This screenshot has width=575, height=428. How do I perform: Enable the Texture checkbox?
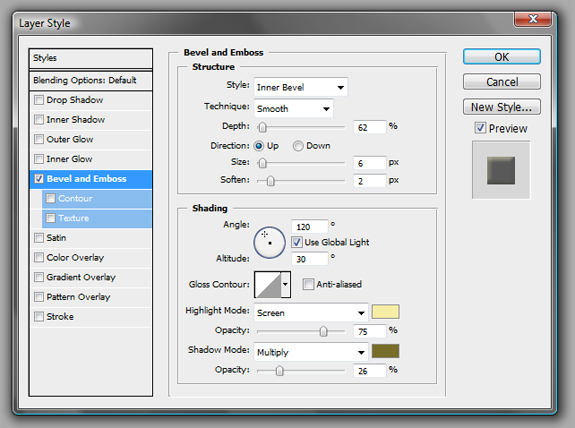51,218
